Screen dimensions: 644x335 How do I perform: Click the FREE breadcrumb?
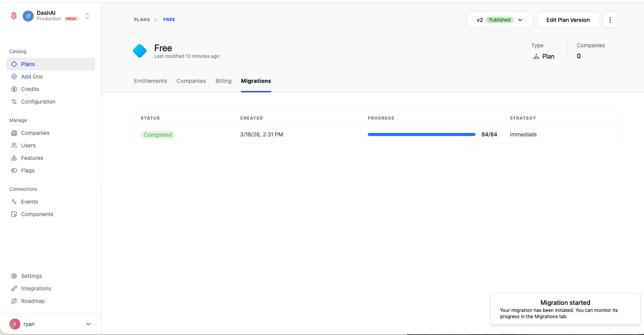pyautogui.click(x=169, y=20)
